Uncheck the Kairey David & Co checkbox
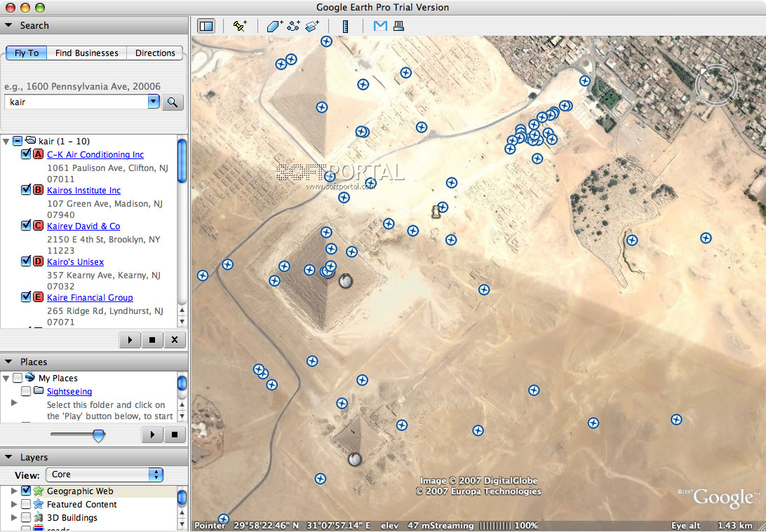Image resolution: width=766 pixels, height=532 pixels. [27, 226]
